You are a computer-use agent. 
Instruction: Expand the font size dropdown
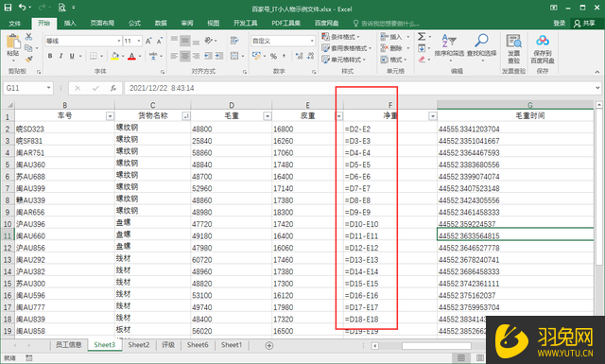tap(139, 41)
